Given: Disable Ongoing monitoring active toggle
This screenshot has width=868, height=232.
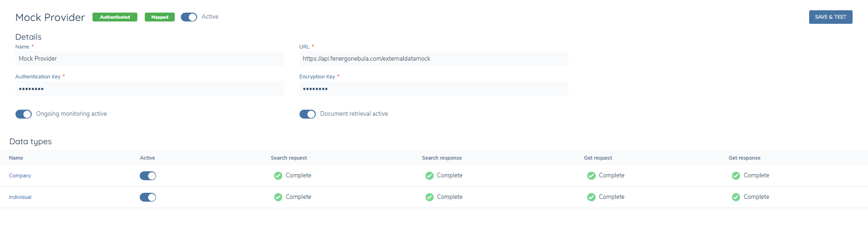Looking at the screenshot, I should point(23,114).
